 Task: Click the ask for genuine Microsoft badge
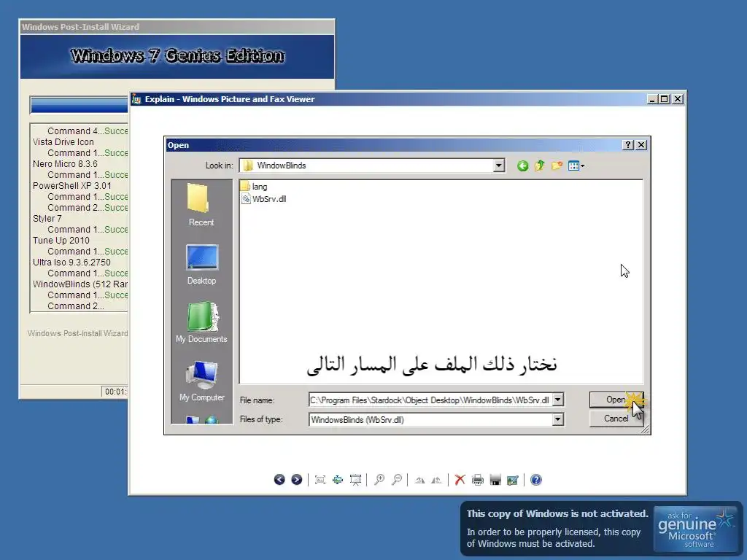[696, 529]
